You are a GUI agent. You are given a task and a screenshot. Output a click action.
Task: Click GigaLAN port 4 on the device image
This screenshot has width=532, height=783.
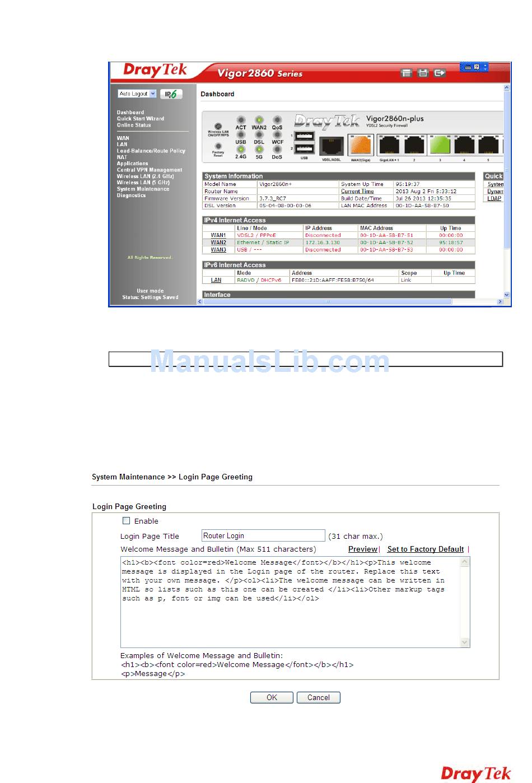click(464, 145)
